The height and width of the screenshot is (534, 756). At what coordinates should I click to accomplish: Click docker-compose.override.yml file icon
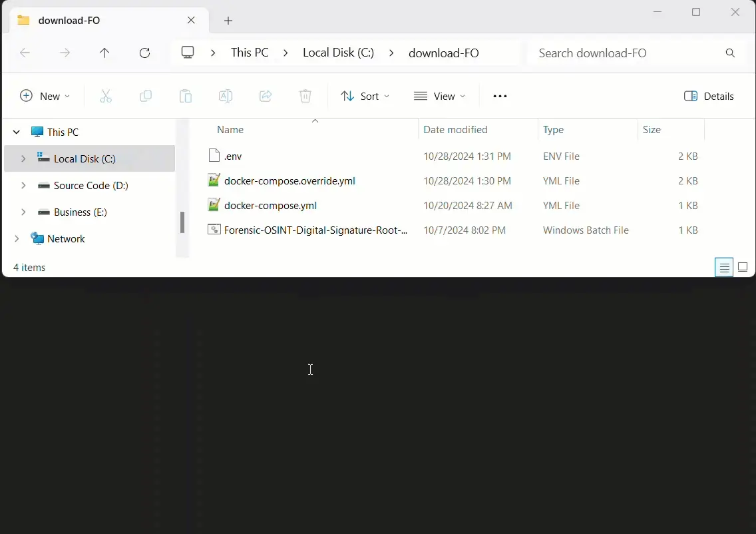coord(214,180)
